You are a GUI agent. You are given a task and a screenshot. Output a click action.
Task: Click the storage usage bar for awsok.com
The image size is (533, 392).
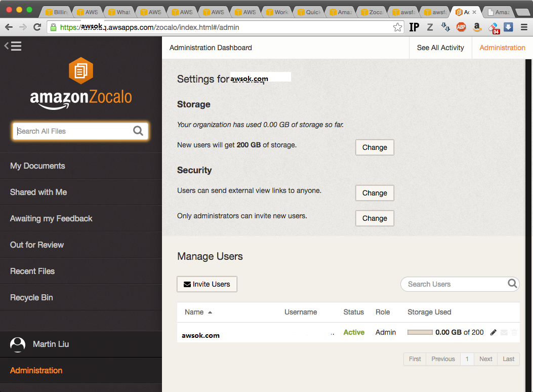(x=420, y=332)
